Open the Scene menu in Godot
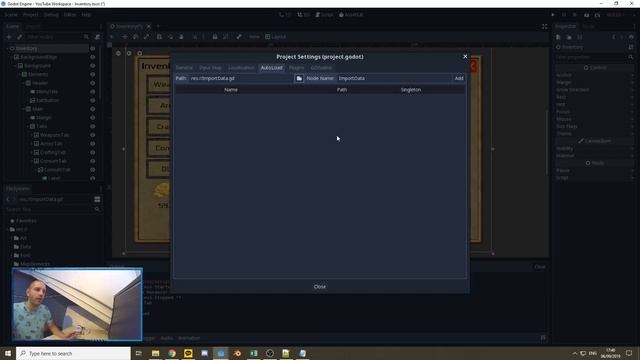The image size is (640, 360). (11, 15)
